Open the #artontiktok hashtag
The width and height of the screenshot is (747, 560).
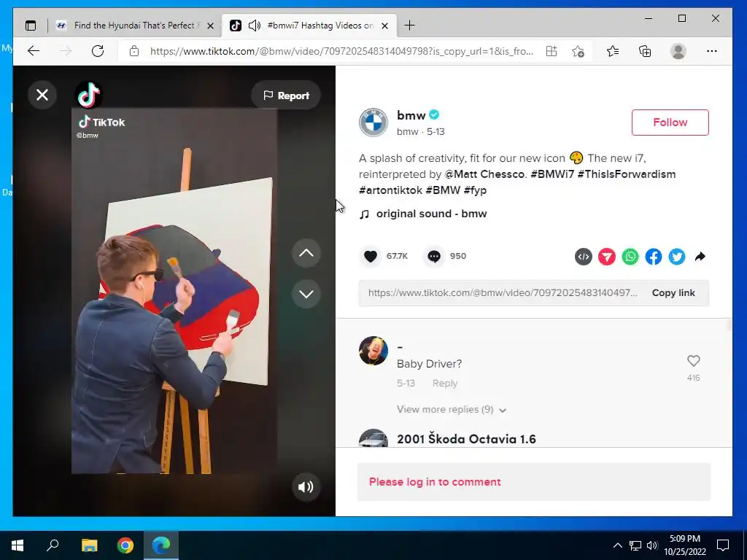(390, 190)
